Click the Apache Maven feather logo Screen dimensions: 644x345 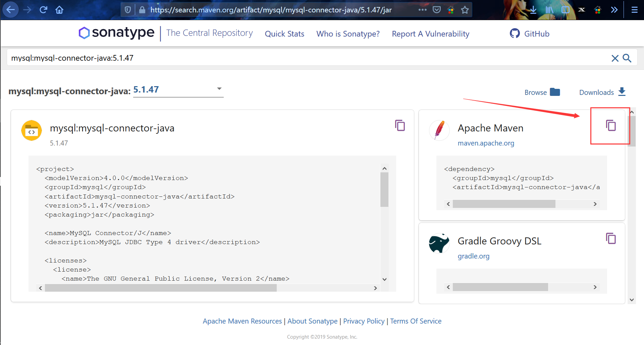point(439,130)
